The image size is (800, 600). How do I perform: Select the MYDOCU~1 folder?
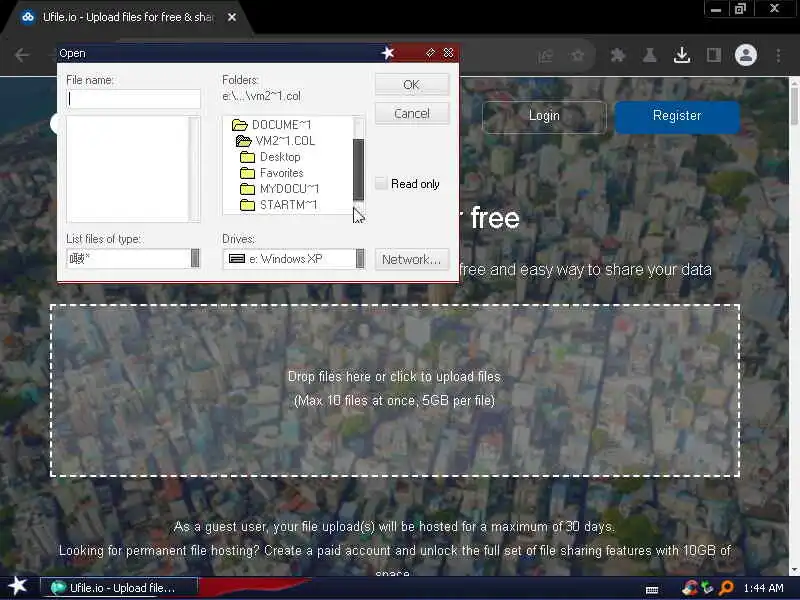click(279, 189)
